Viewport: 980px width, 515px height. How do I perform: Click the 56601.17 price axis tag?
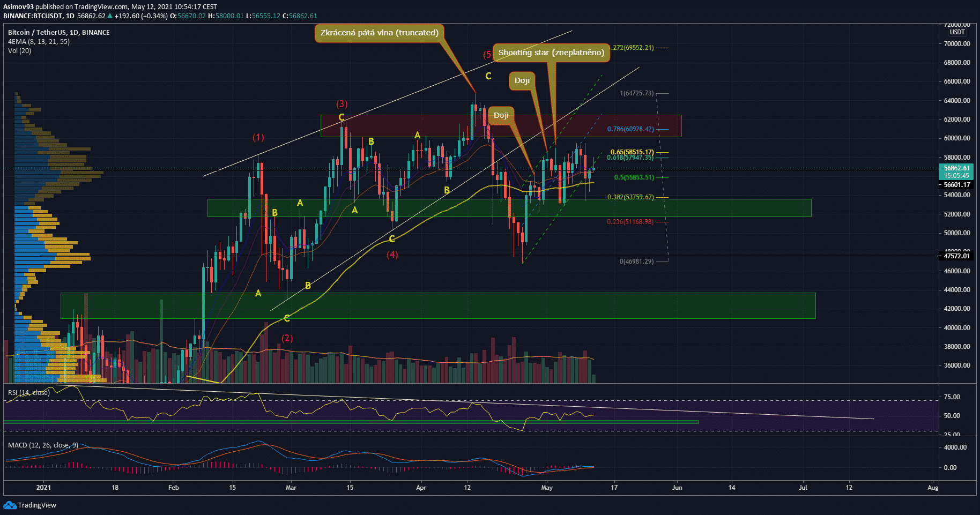tap(956, 185)
